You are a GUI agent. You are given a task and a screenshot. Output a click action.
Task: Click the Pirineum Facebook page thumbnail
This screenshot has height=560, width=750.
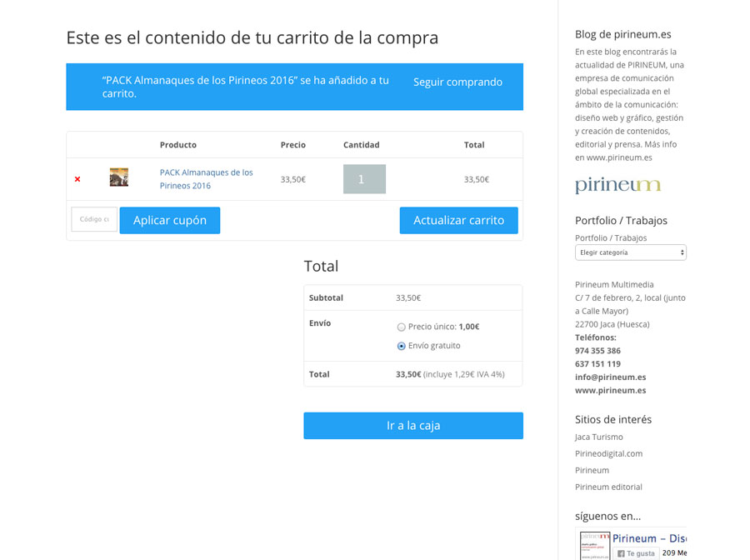point(594,546)
